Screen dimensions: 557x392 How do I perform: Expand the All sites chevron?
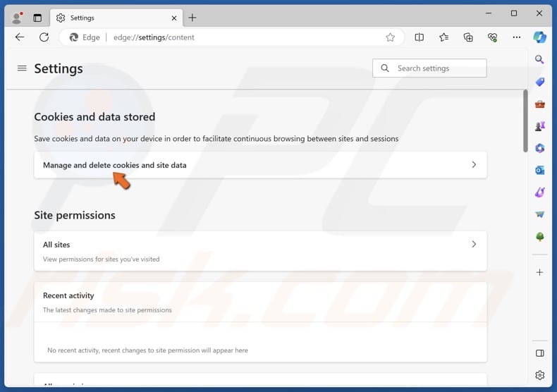tap(474, 244)
